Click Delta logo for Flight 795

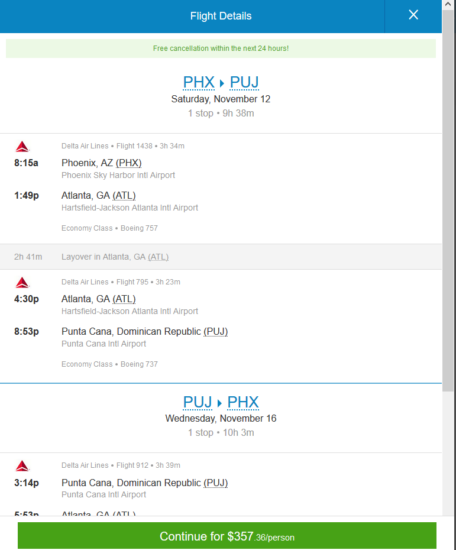coord(22,283)
